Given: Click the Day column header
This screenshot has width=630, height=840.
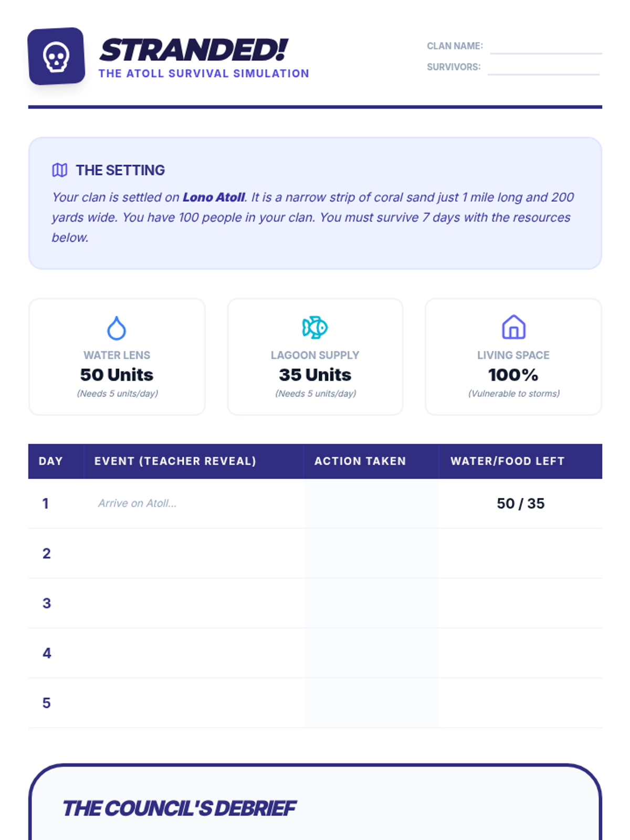Looking at the screenshot, I should tap(51, 461).
